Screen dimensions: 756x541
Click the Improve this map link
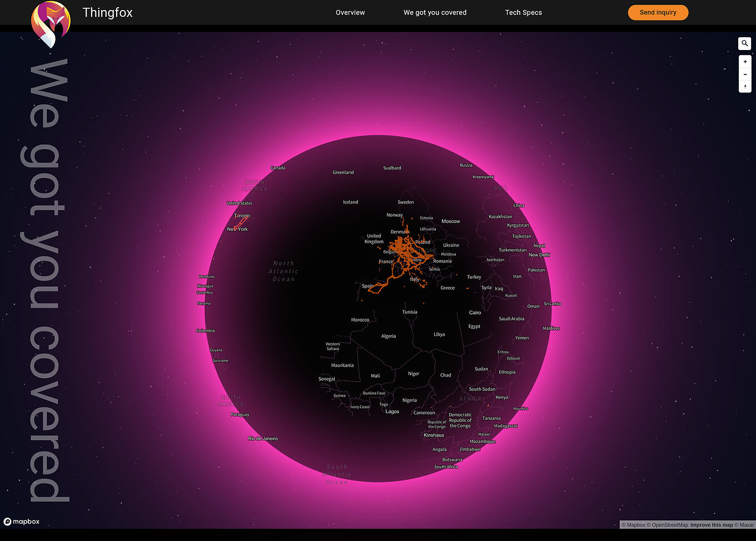point(712,525)
